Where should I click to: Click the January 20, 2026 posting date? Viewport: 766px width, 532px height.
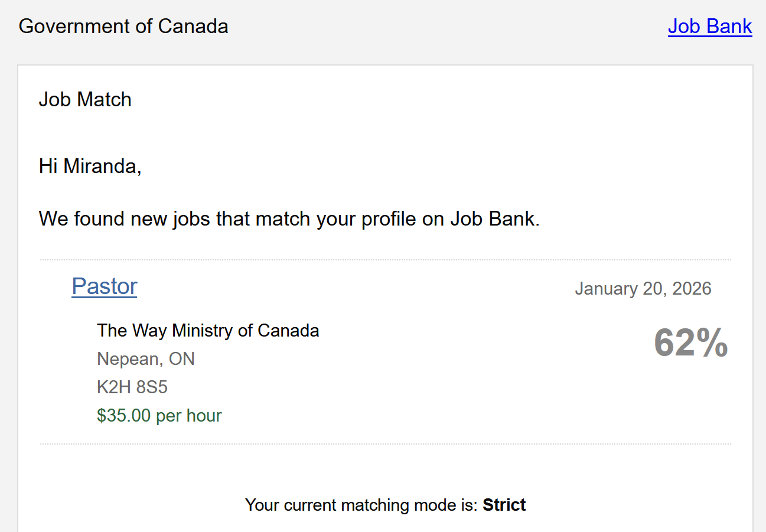pyautogui.click(x=643, y=289)
